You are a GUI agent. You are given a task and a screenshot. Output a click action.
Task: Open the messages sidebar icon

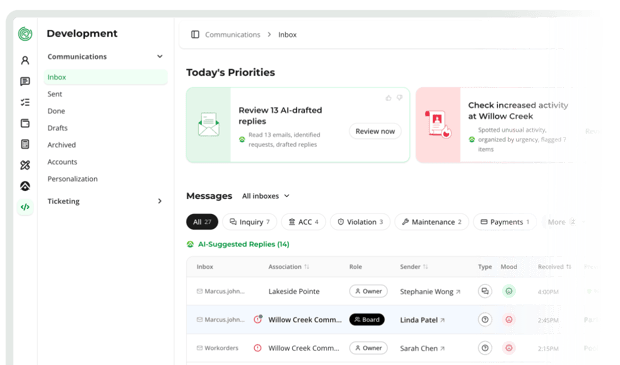25,81
